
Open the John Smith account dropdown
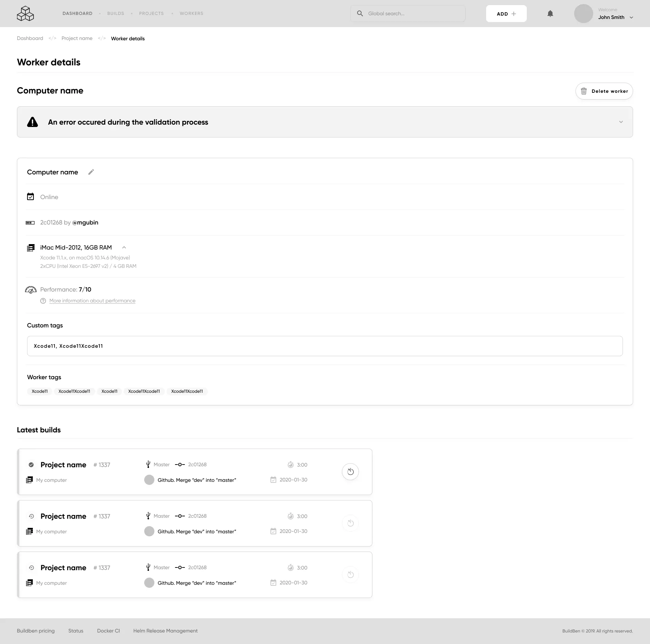point(615,17)
